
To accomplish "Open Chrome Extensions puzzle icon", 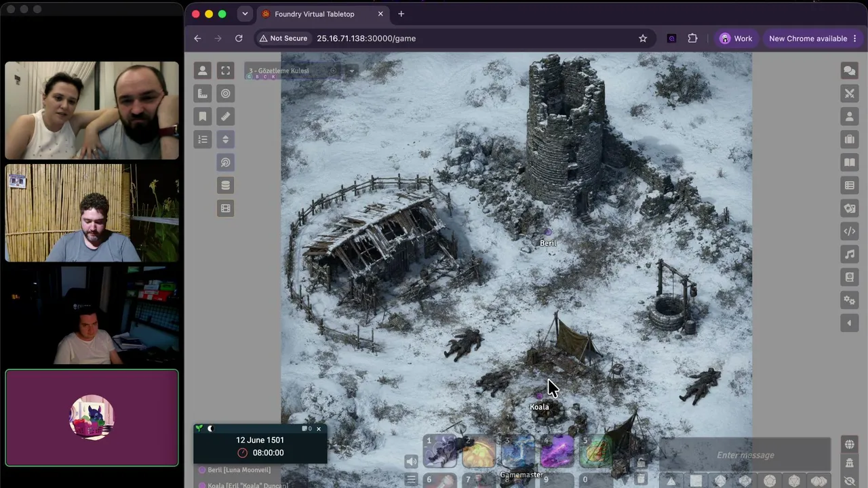I will (x=692, y=39).
